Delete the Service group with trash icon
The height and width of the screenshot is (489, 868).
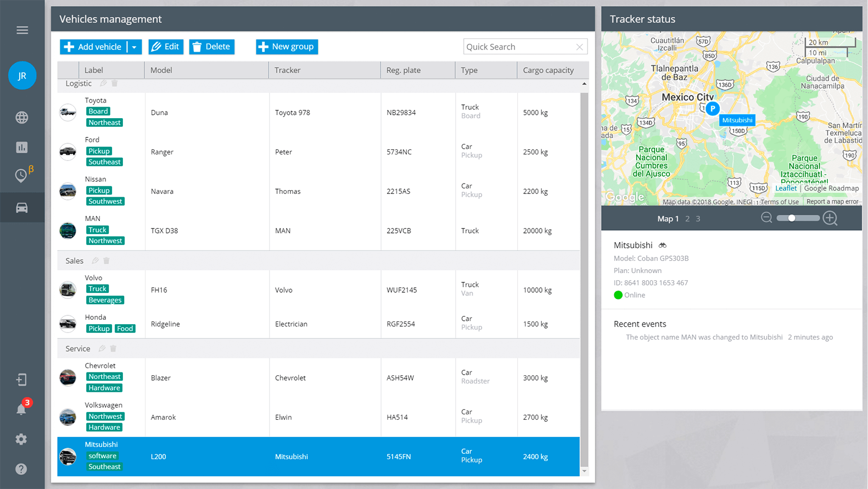tap(113, 348)
